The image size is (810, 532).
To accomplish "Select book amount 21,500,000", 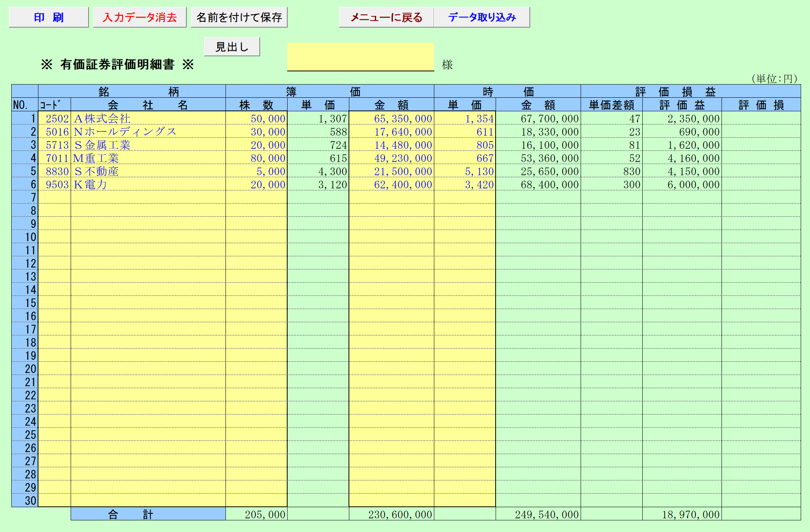I will click(391, 171).
